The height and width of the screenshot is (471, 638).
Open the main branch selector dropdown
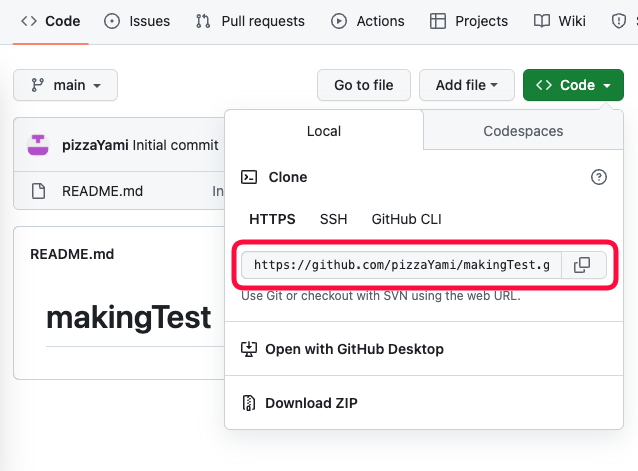coord(66,85)
